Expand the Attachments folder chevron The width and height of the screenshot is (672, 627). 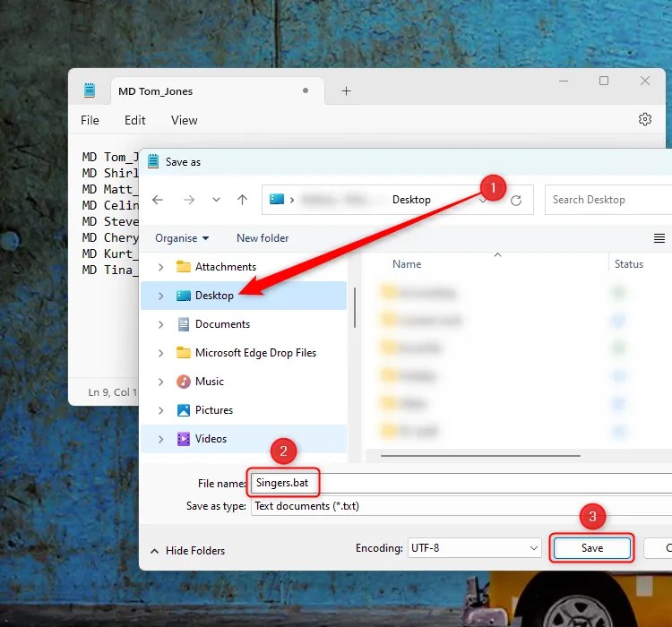pyautogui.click(x=160, y=267)
